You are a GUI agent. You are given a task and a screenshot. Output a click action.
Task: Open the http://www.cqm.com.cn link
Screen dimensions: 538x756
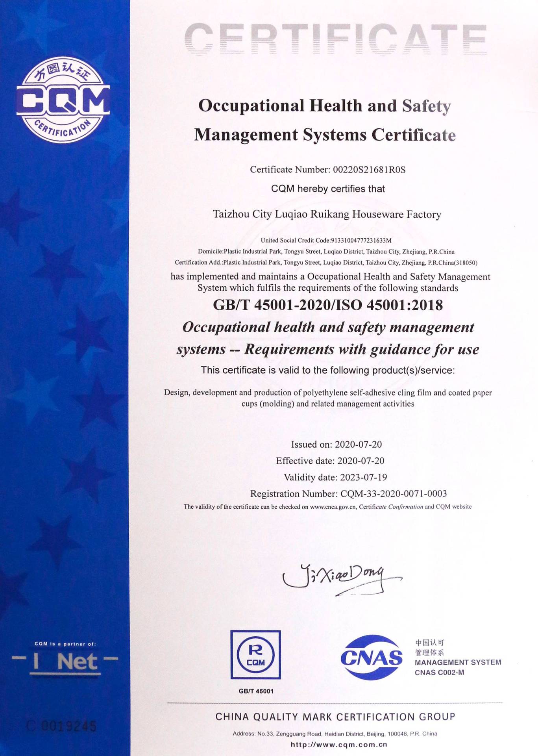tap(339, 745)
